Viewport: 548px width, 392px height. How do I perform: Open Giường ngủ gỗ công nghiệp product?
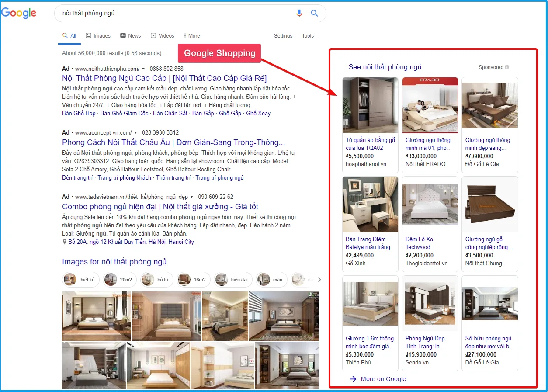pos(490,224)
